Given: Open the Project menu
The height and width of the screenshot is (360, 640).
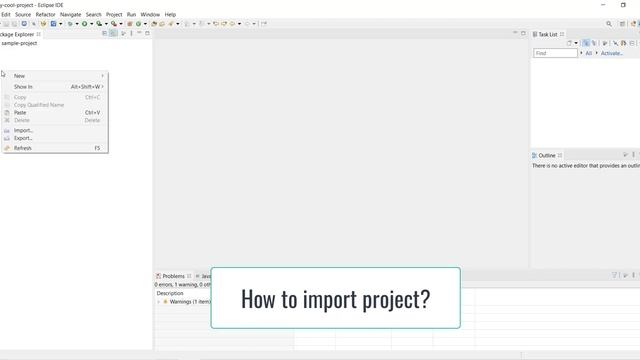Looking at the screenshot, I should pos(114,14).
